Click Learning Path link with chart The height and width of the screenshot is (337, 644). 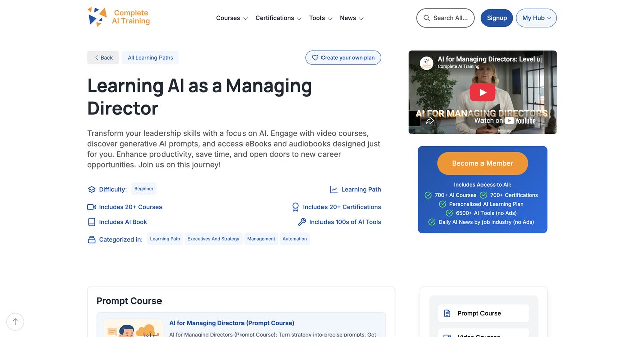(x=361, y=190)
